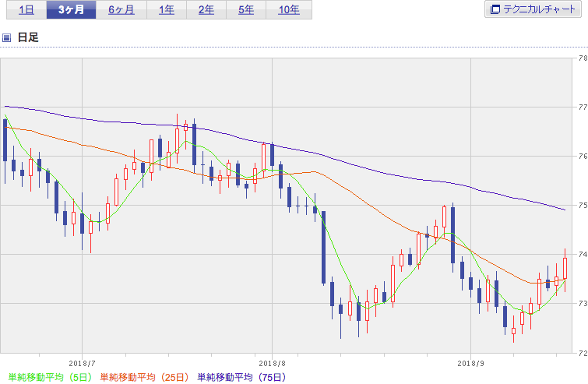
Task: Open the 6ヶ月 chart tab
Action: pos(121,10)
